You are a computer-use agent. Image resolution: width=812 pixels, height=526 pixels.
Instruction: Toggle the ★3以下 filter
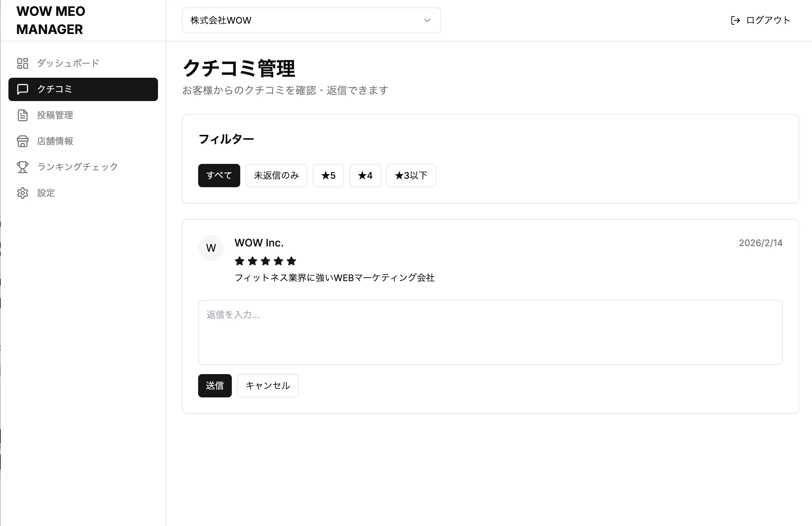pyautogui.click(x=411, y=176)
